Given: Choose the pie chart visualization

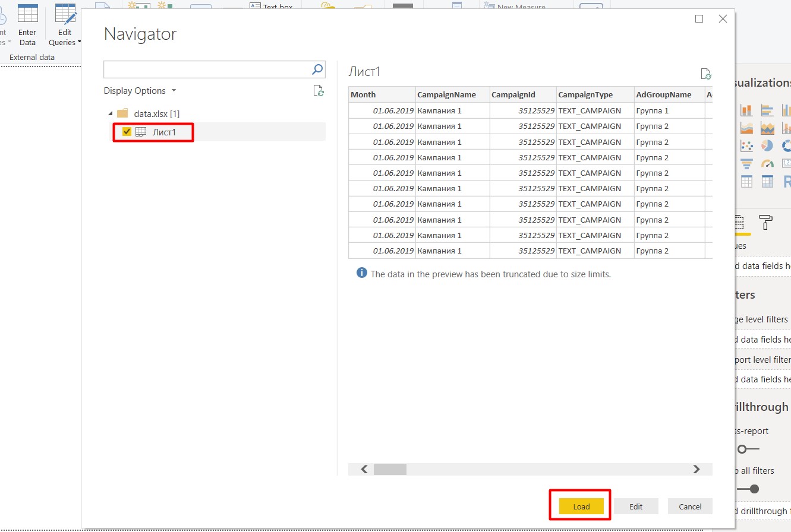Looking at the screenshot, I should tap(767, 146).
